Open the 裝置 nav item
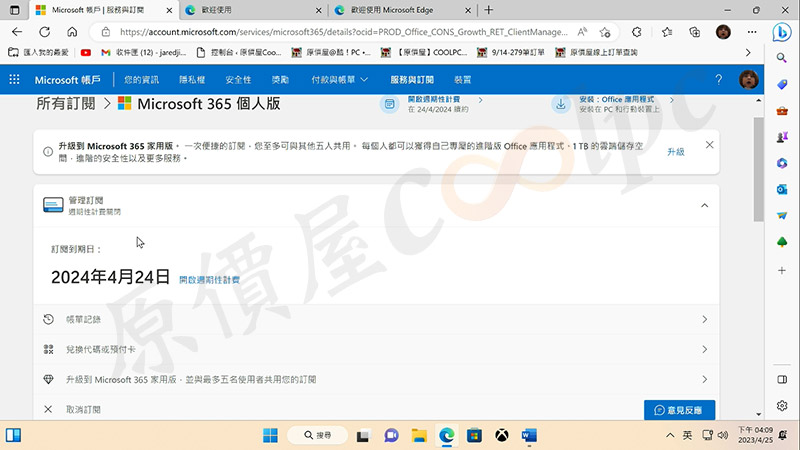The width and height of the screenshot is (800, 450). pos(462,80)
